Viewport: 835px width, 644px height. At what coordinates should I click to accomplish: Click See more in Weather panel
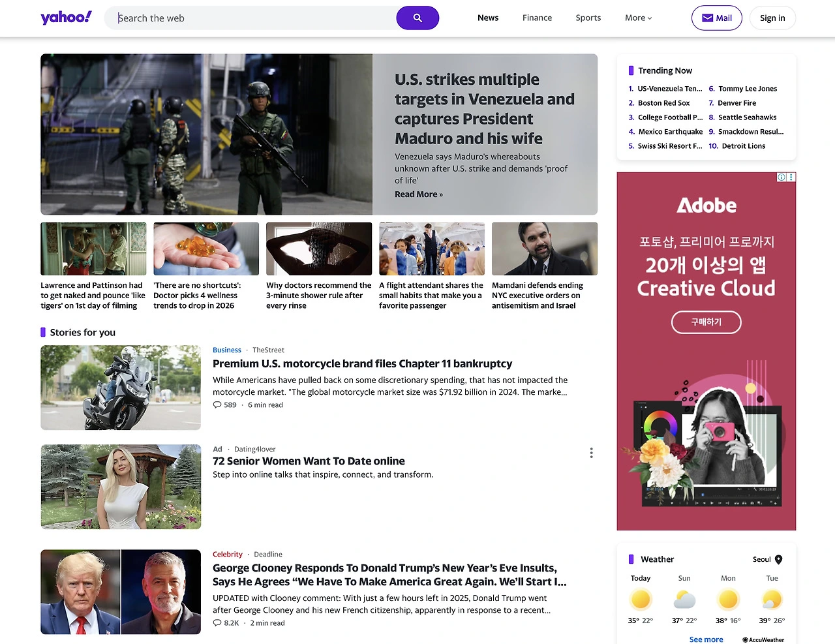[706, 639]
